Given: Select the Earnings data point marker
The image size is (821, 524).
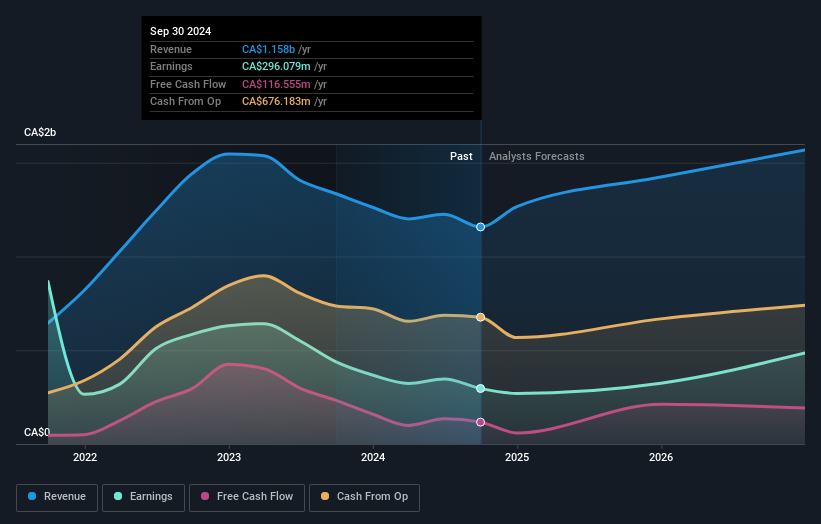Looking at the screenshot, I should 481,388.
